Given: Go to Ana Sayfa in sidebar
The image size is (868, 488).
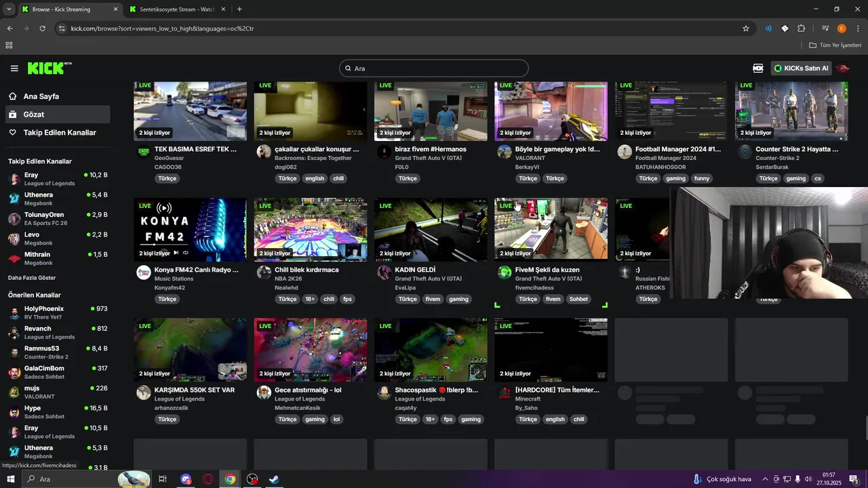Looking at the screenshot, I should click(x=57, y=96).
